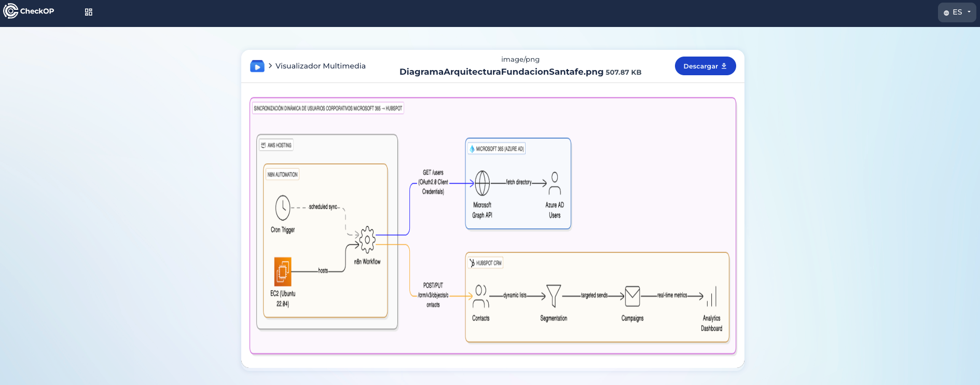Screen dimensions: 980x385
Task: Click the orange EC2 Ubuntu icon
Action: click(x=283, y=271)
